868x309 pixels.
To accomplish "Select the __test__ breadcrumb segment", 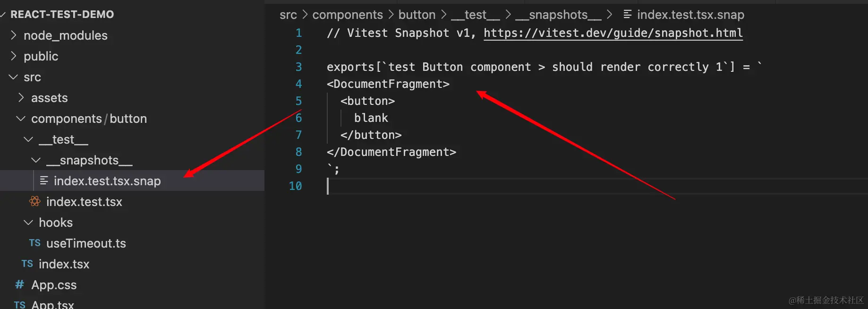I will 475,15.
